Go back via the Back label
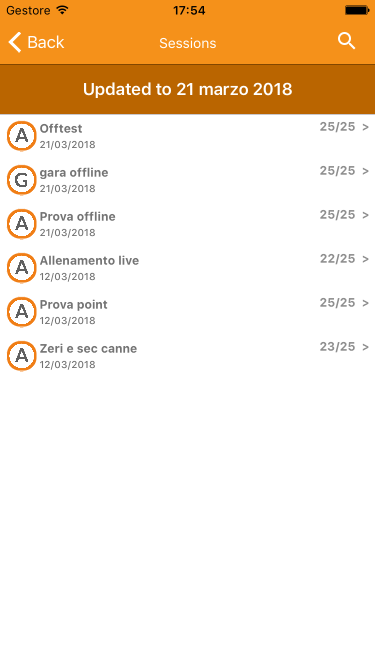 45,43
